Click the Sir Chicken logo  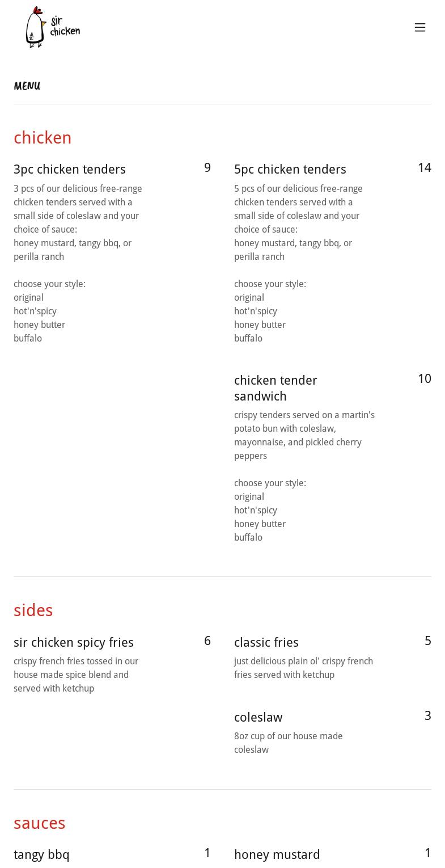[53, 27]
